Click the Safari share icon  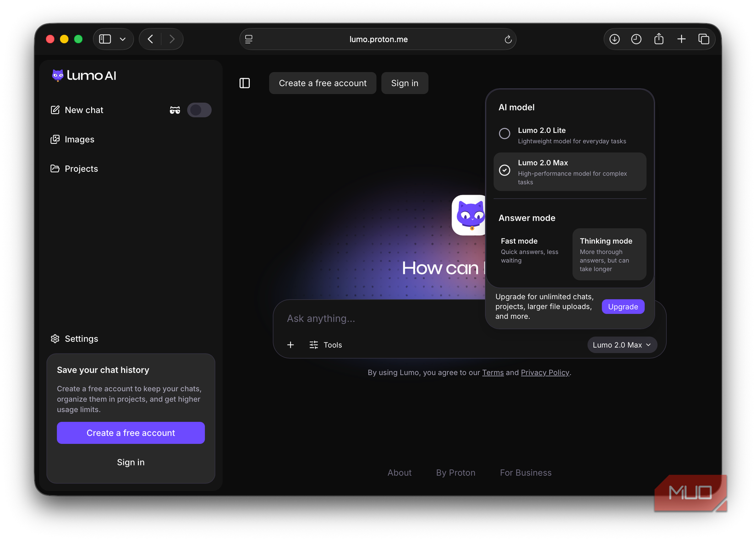tap(659, 39)
